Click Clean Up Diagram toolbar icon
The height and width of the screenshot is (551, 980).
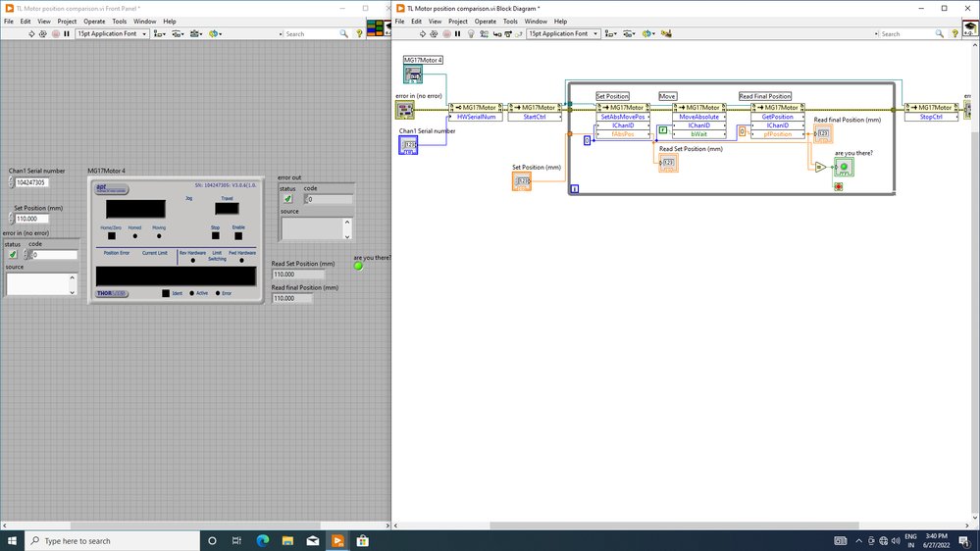[x=666, y=34]
